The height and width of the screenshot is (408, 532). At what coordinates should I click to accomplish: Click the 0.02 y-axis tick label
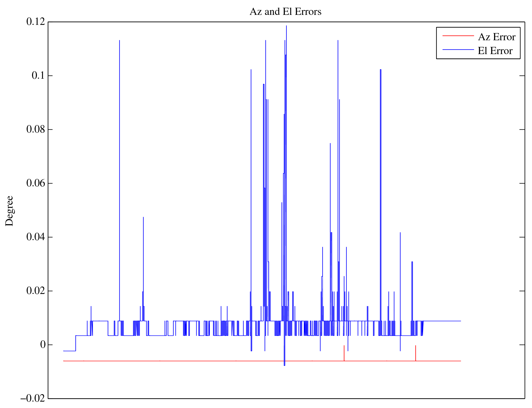[x=35, y=291]
